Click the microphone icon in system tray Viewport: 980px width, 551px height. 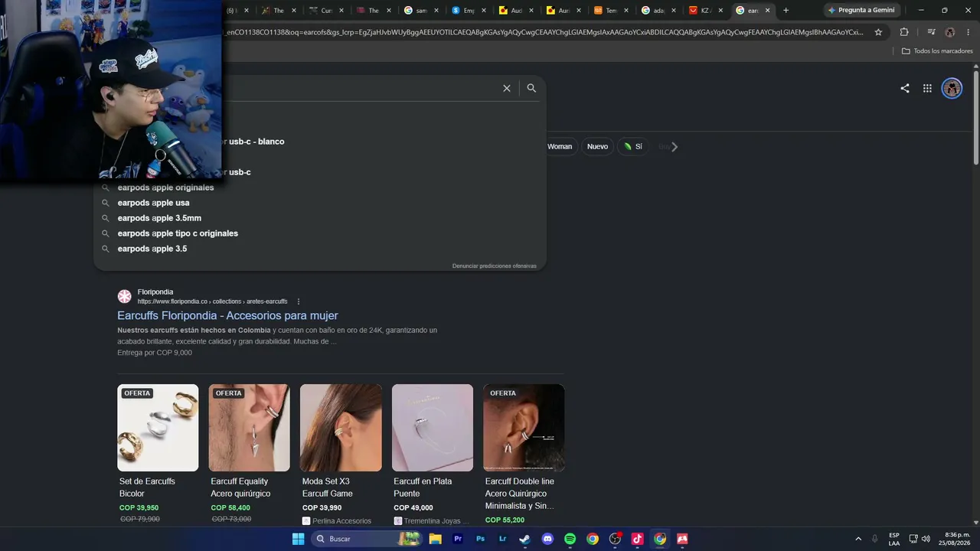[x=874, y=539]
